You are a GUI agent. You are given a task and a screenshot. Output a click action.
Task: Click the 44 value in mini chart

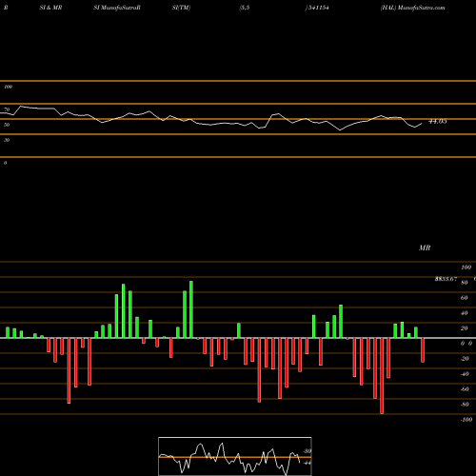(x=307, y=463)
